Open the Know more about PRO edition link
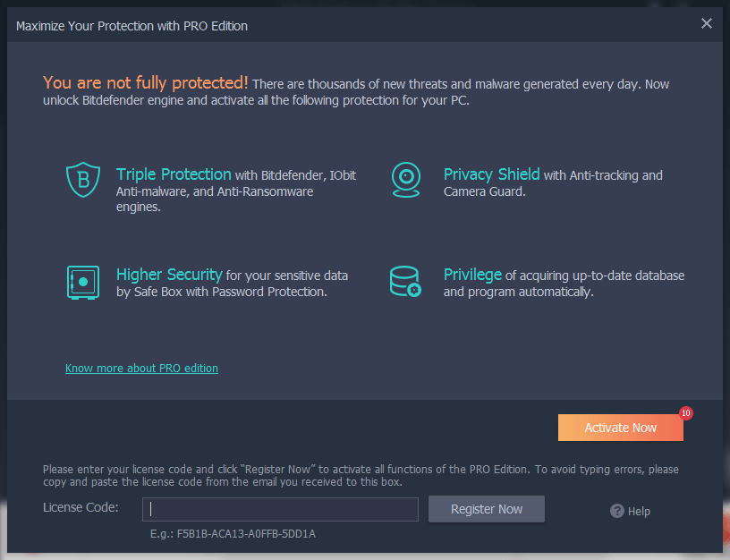The height and width of the screenshot is (560, 730). [141, 368]
